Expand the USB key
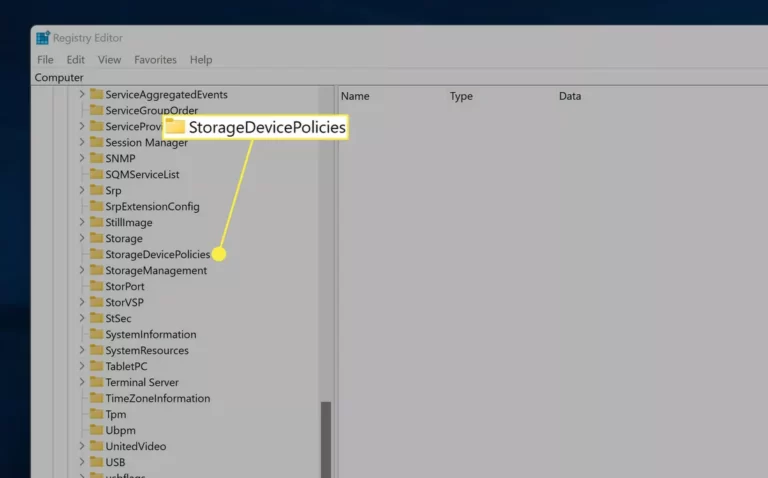The height and width of the screenshot is (478, 768). pyautogui.click(x=82, y=462)
